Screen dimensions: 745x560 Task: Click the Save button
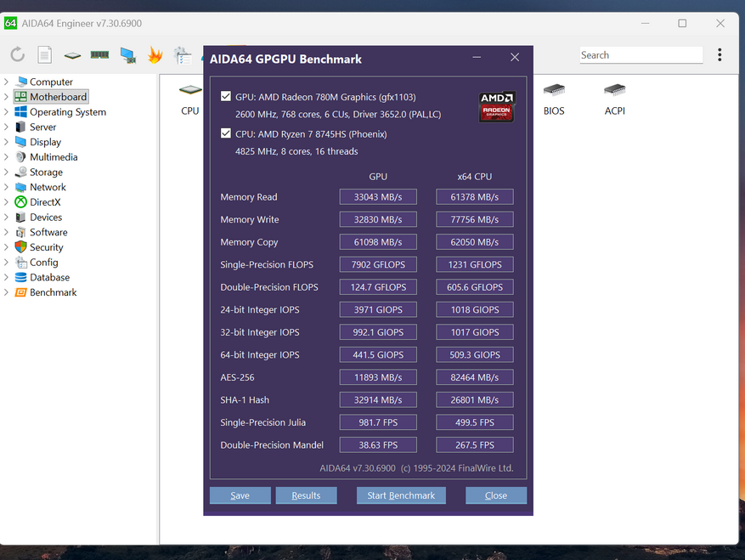240,495
